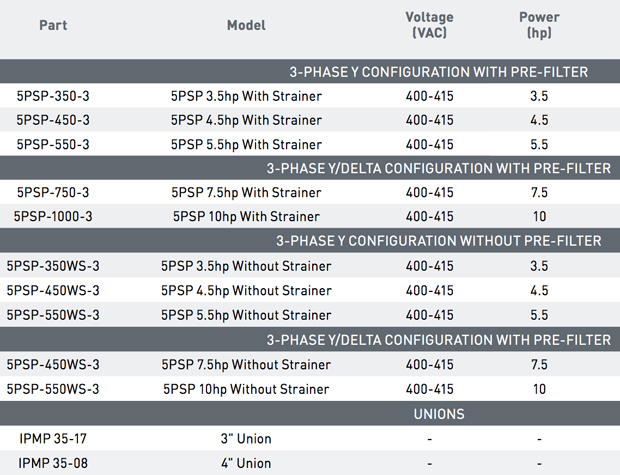Viewport: 620px width, 475px height.
Task: Select the "5PSP 5.5hp Without Strainer" model
Action: click(x=246, y=314)
